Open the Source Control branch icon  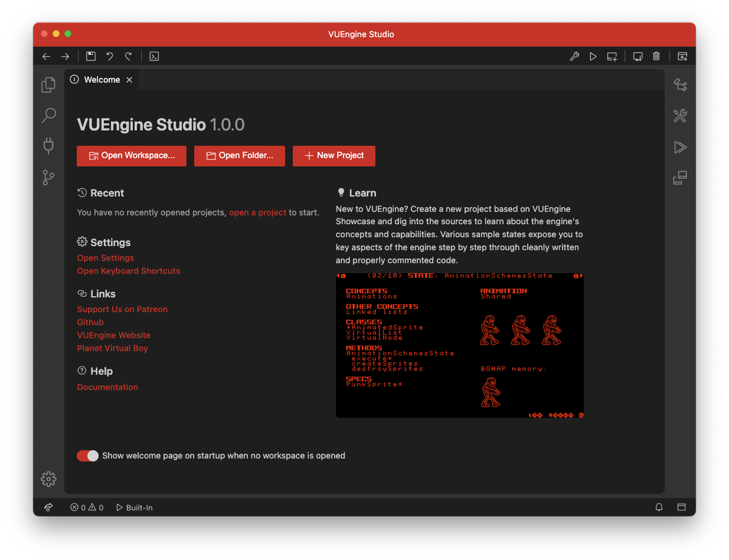coord(48,177)
